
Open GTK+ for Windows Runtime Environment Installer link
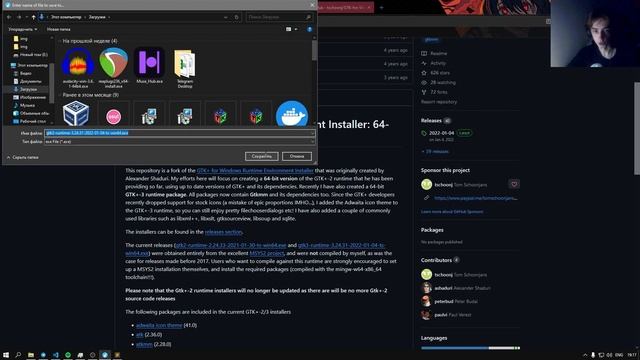point(255,171)
